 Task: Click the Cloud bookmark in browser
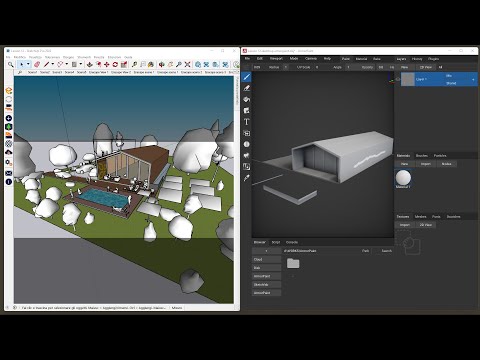click(266, 259)
